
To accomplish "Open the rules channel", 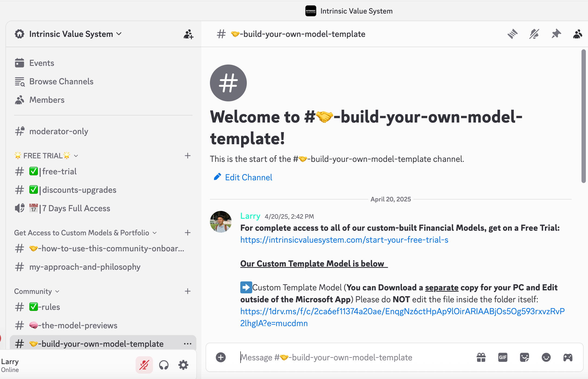I will (103, 307).
